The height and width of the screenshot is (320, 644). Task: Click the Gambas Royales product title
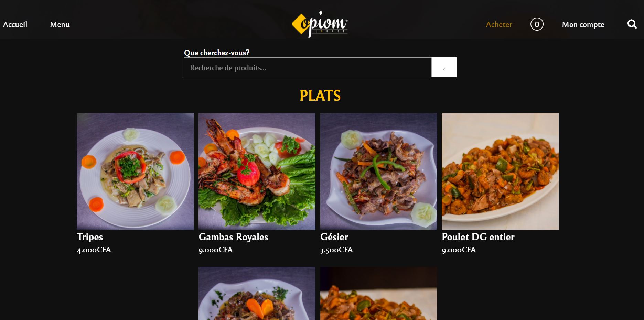tap(233, 237)
